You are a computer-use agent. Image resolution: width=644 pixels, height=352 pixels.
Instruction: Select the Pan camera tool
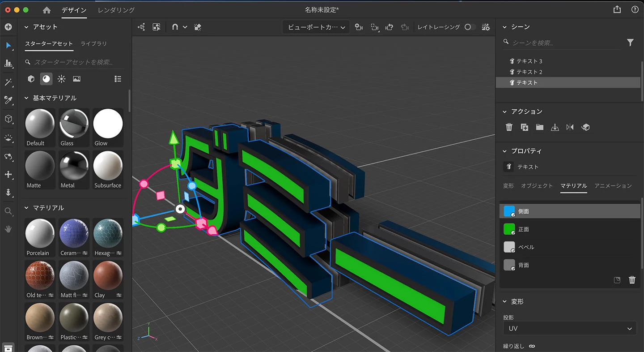pos(8,174)
